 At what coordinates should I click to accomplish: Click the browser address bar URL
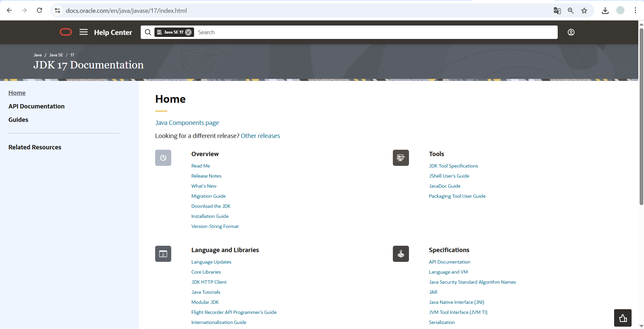coord(126,10)
